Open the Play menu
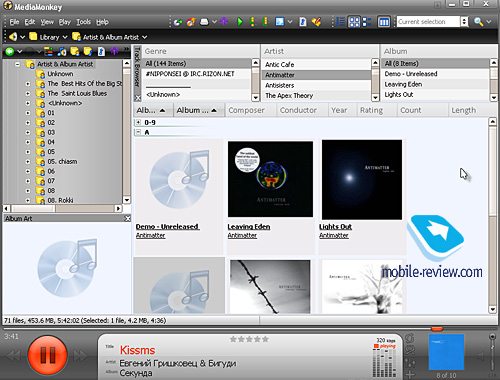500x380 pixels. coord(65,22)
